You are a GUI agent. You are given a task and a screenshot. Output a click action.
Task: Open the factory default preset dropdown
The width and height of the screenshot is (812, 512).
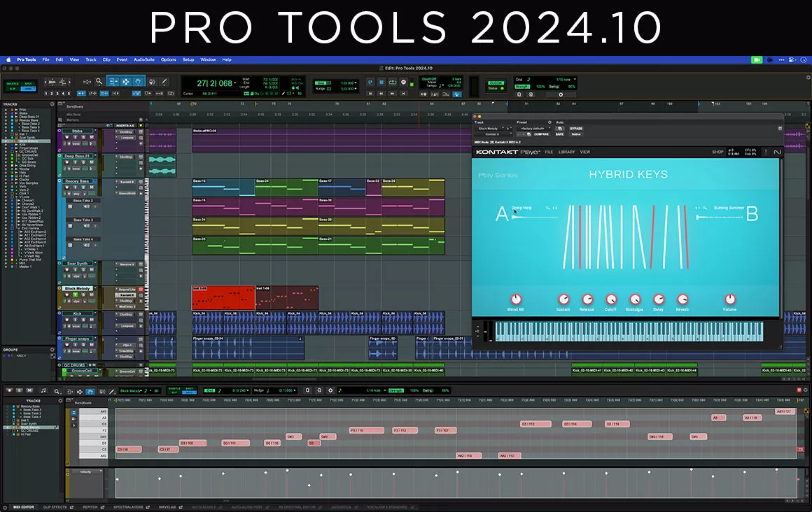click(535, 128)
